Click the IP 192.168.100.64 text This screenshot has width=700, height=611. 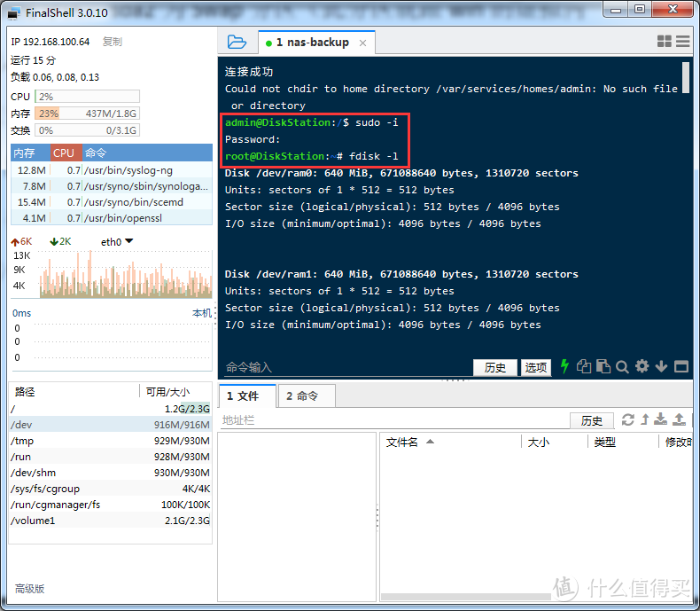(50, 42)
